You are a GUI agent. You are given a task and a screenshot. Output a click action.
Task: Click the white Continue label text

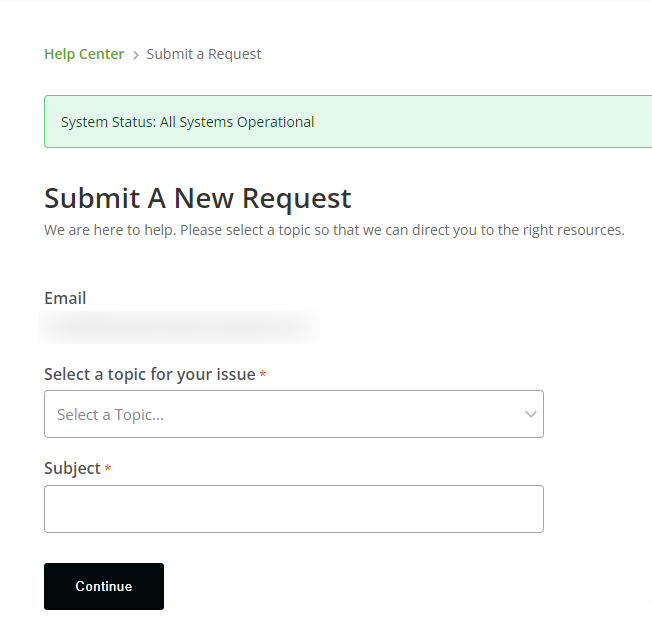tap(104, 587)
